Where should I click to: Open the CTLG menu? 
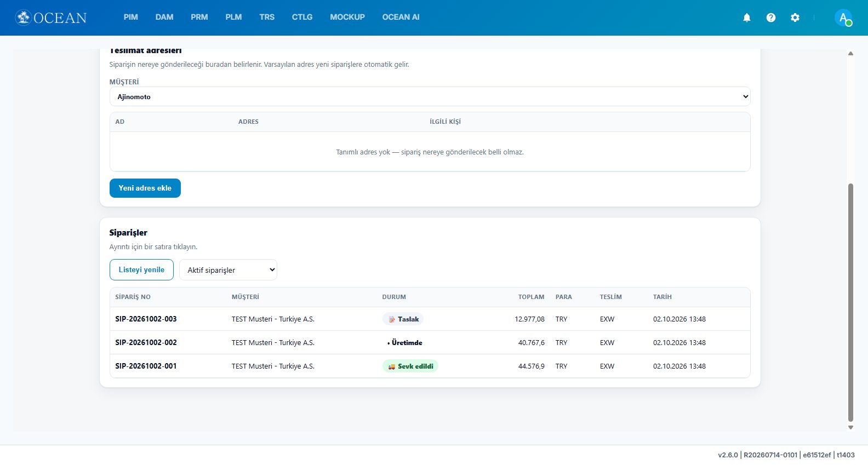click(x=302, y=17)
